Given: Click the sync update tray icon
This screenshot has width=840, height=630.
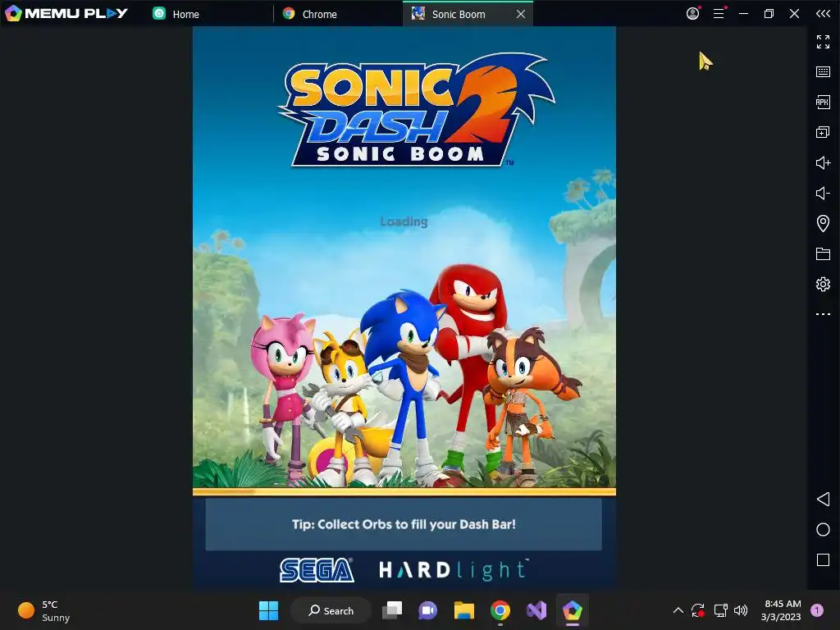Looking at the screenshot, I should click(697, 610).
